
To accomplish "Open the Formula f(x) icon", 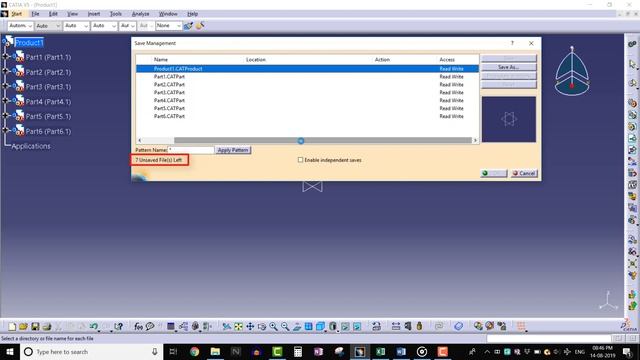I will click(138, 326).
